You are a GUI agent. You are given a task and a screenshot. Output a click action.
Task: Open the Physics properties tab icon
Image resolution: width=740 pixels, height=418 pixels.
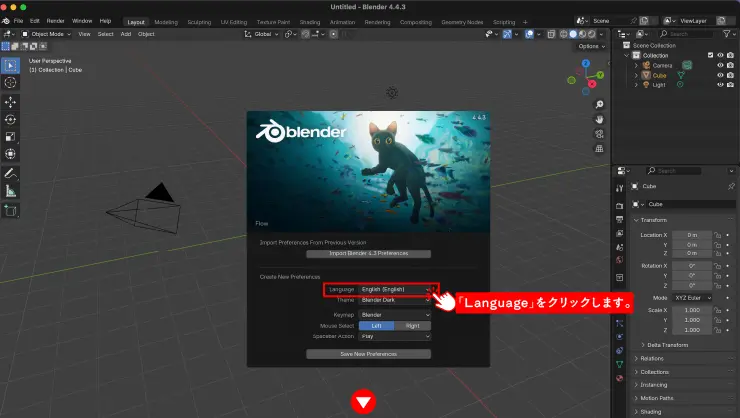click(x=620, y=337)
